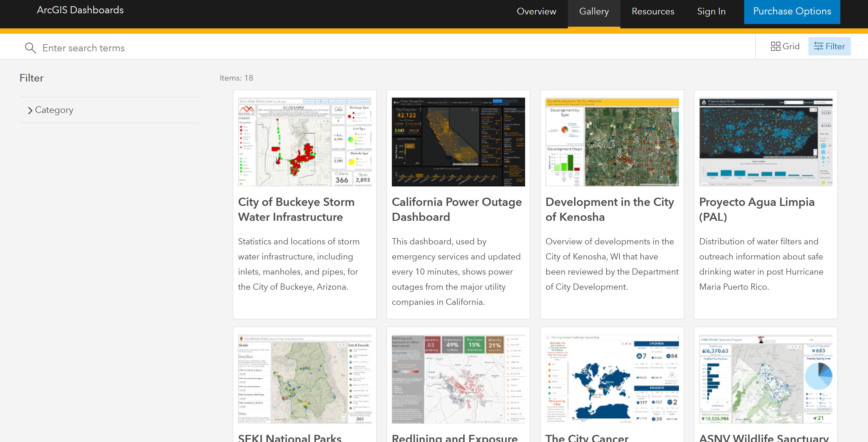Screen dimensions: 868x442
Task: Click the search magnifier icon
Action: (30, 48)
